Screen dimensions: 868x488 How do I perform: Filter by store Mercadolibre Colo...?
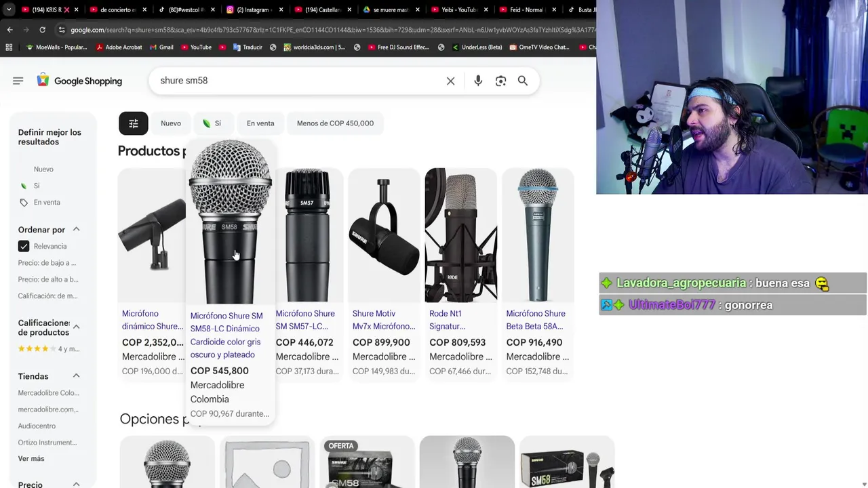tap(48, 393)
